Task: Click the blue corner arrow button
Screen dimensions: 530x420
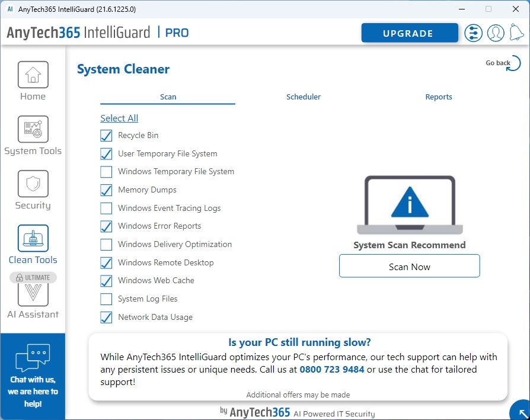Action: click(x=521, y=410)
